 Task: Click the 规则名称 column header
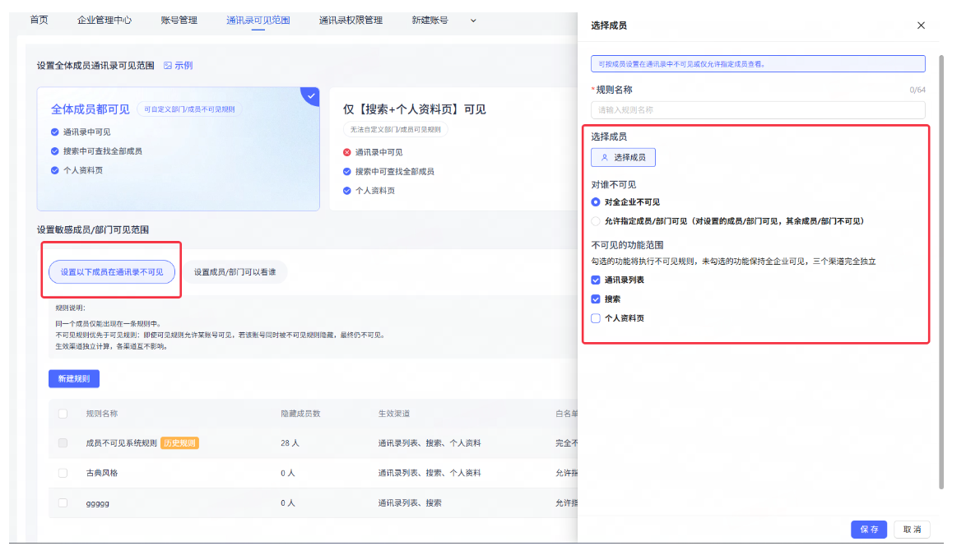[x=102, y=414]
